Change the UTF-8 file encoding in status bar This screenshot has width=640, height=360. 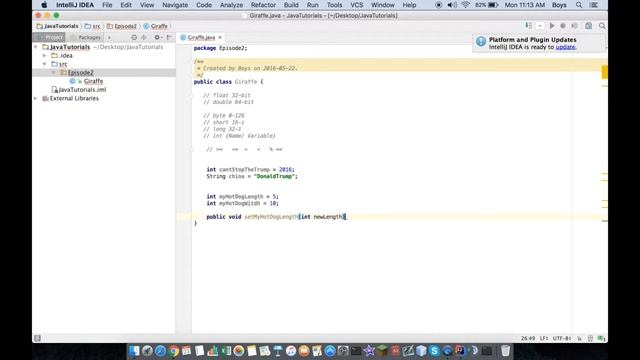tap(562, 338)
